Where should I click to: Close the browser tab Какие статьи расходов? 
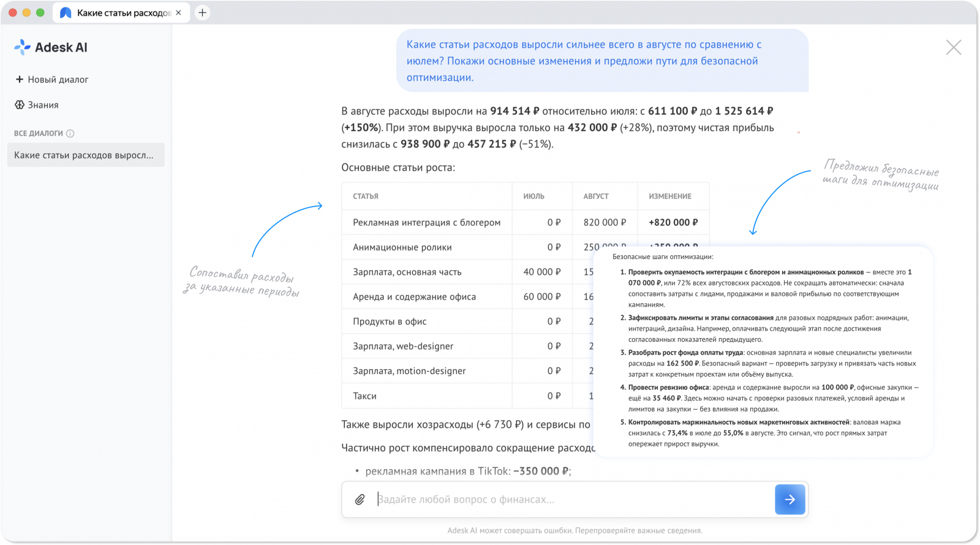coord(178,13)
